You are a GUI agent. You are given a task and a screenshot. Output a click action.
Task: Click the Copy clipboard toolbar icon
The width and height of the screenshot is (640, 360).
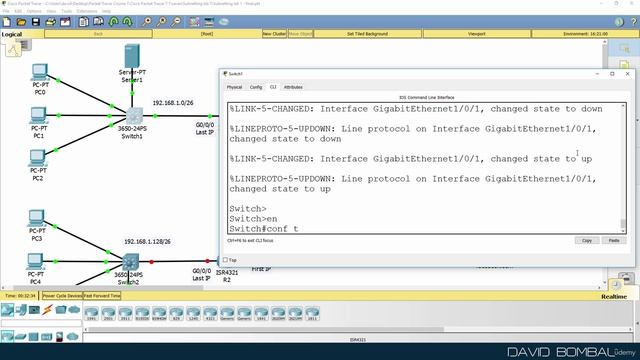click(84, 22)
